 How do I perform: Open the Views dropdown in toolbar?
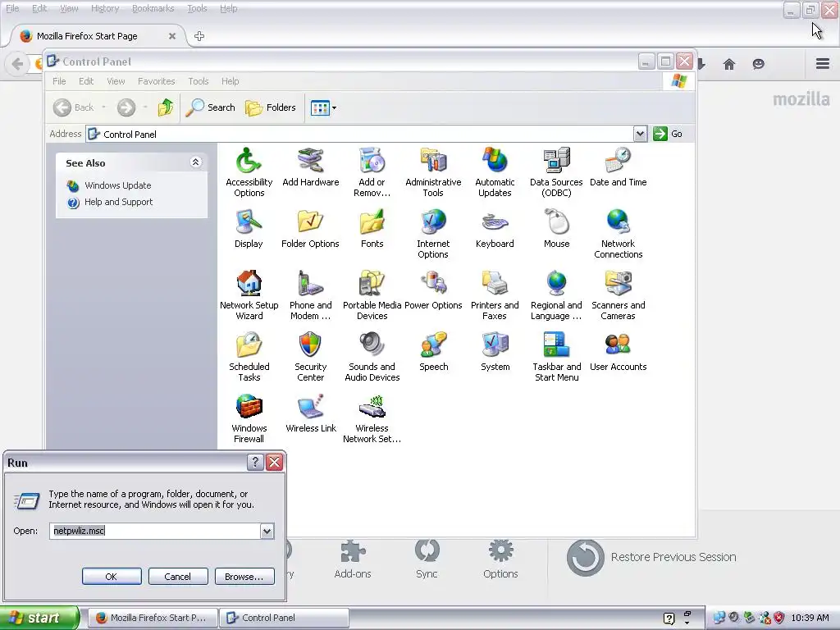(x=323, y=107)
